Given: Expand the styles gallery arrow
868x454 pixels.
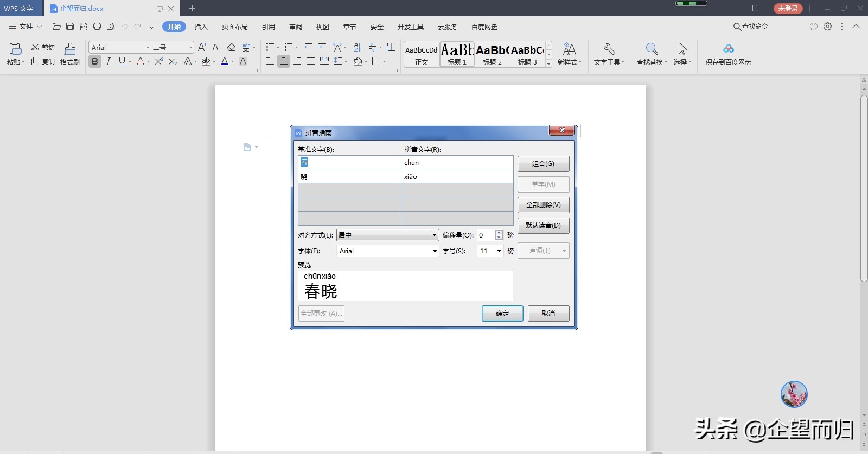Looking at the screenshot, I should pos(548,63).
